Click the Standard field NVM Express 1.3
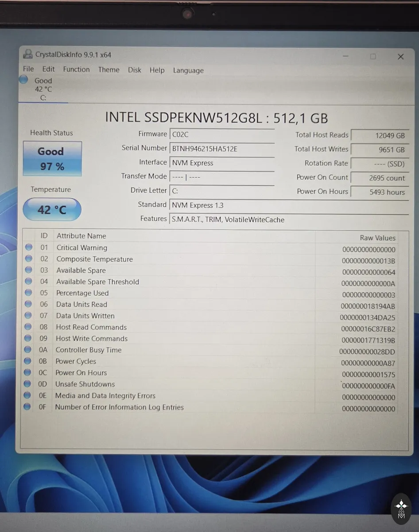Image resolution: width=419 pixels, height=532 pixels. coord(289,205)
